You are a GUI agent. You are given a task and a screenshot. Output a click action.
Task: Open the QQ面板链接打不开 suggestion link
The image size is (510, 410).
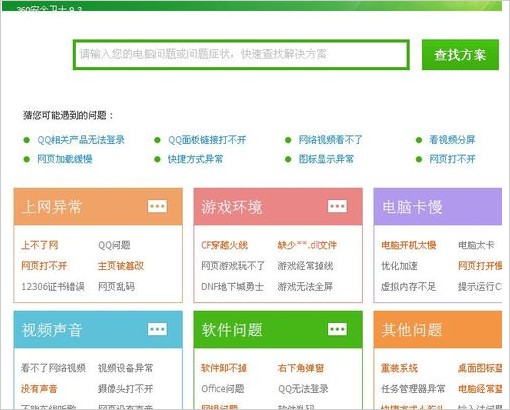[x=207, y=140]
